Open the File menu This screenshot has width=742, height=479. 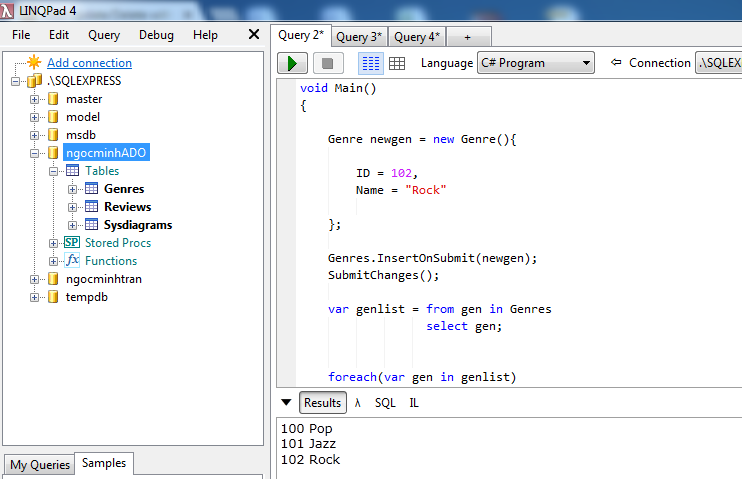point(21,35)
